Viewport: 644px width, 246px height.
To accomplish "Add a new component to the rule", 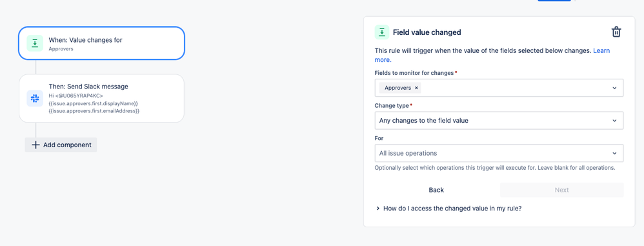I will pos(61,145).
